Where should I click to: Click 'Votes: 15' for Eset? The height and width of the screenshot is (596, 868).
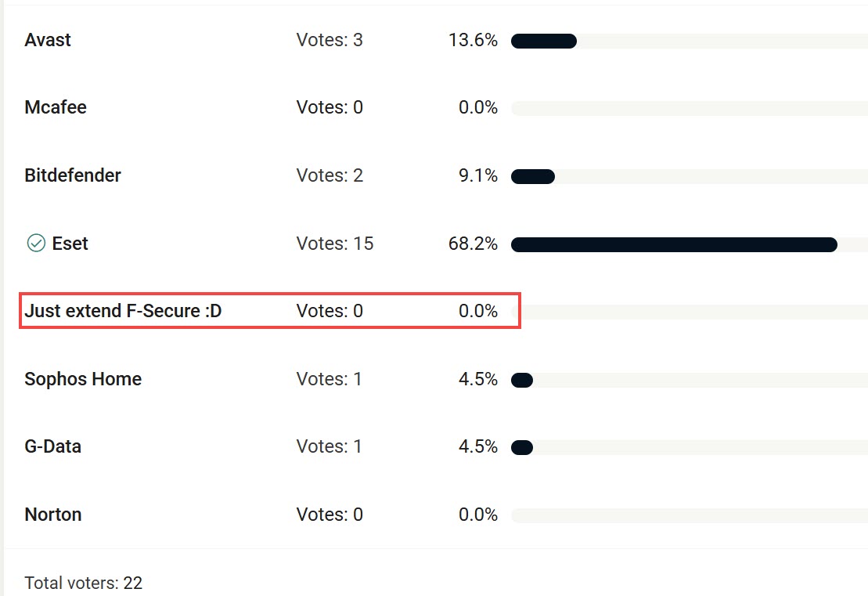pyautogui.click(x=335, y=243)
